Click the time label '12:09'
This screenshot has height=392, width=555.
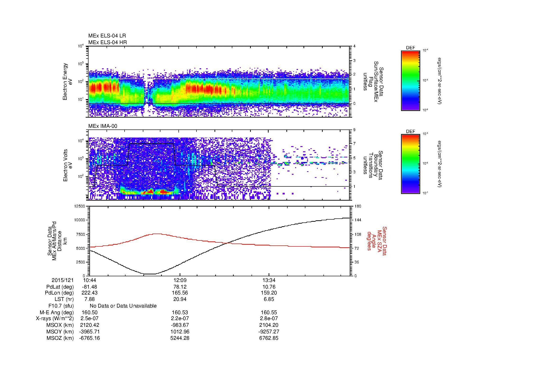180,280
